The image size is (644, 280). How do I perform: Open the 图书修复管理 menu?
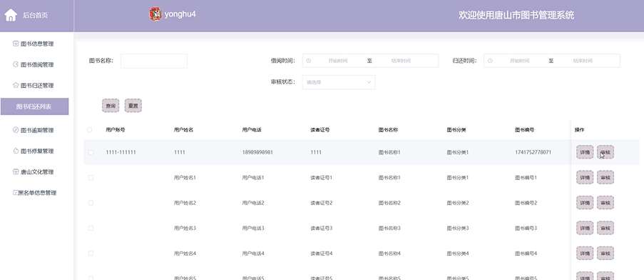point(37,151)
